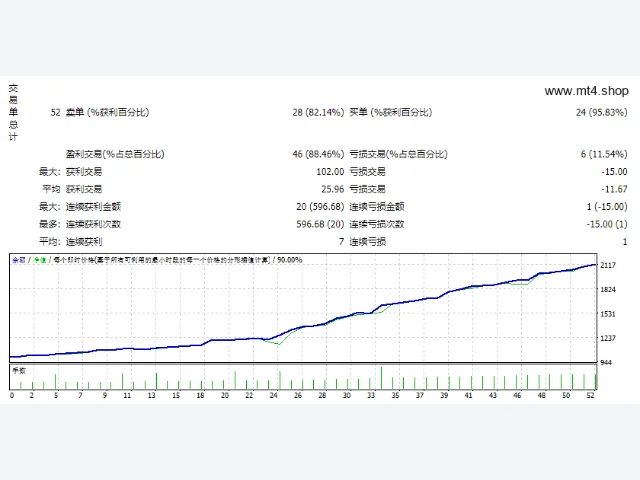This screenshot has height=480, width=640.
Task: Select the "连续获利次数" label
Action: pos(93,224)
